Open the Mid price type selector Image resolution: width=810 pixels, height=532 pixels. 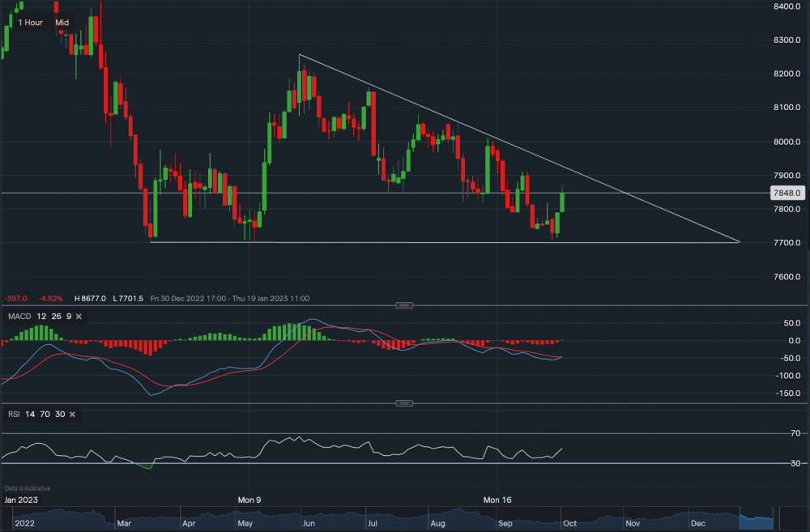(62, 23)
